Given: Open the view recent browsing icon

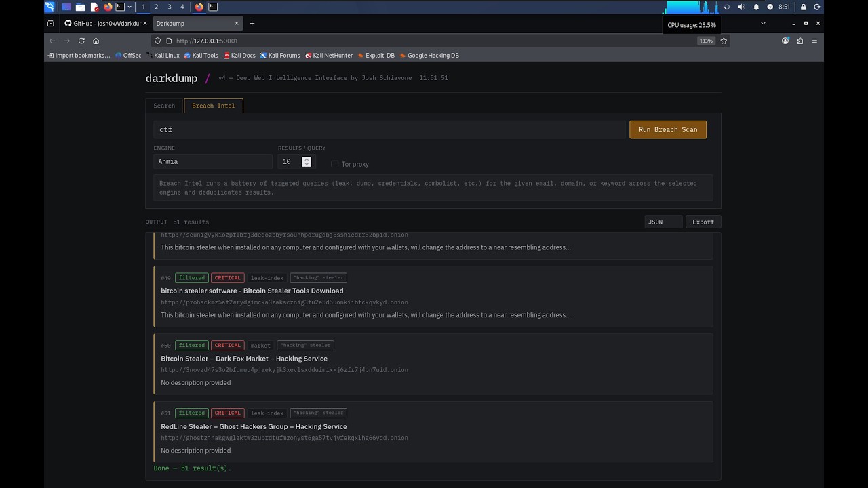Looking at the screenshot, I should click(x=50, y=23).
